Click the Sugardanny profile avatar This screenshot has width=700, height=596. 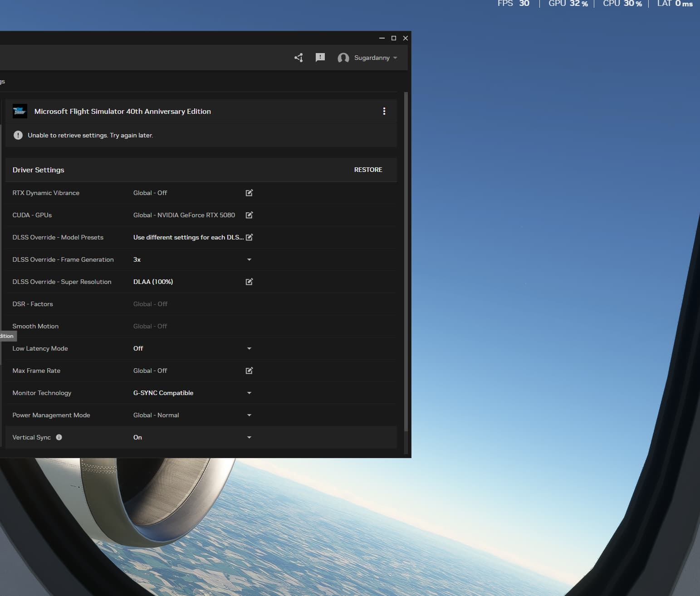[x=343, y=58]
